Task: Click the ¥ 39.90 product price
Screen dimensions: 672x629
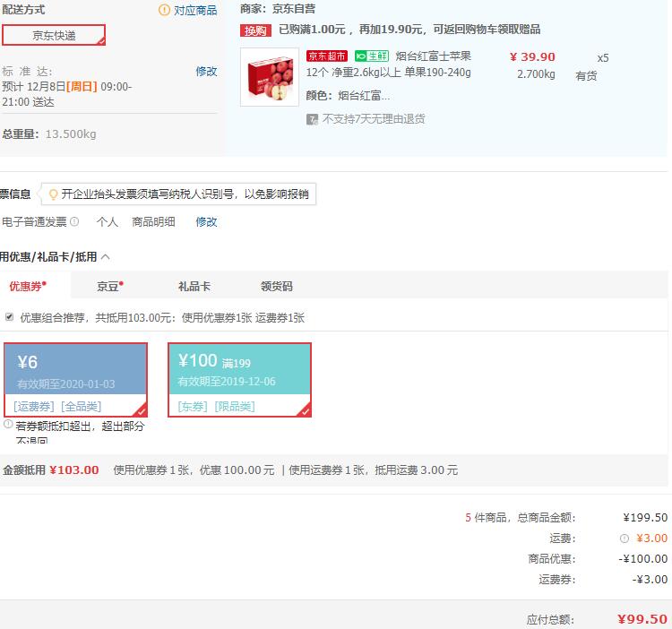Action: (532, 56)
